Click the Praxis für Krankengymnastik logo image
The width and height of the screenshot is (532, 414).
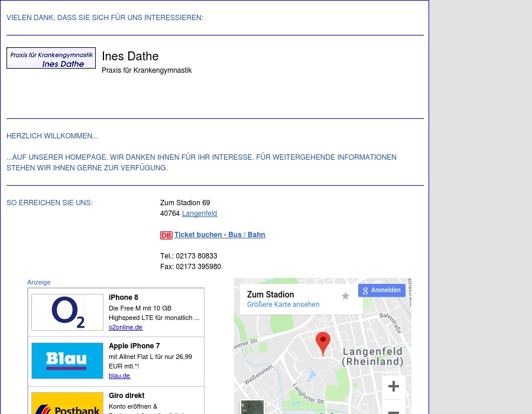51,58
